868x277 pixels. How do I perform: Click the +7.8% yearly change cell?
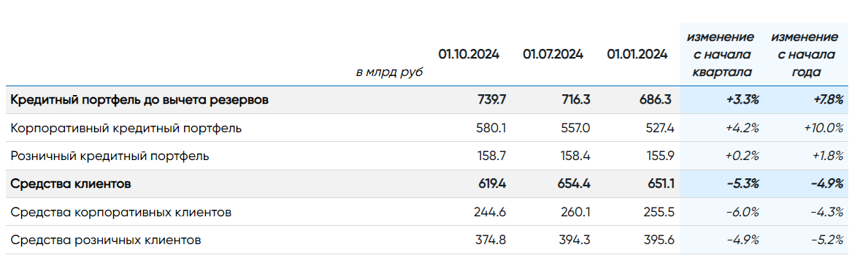pyautogui.click(x=826, y=100)
